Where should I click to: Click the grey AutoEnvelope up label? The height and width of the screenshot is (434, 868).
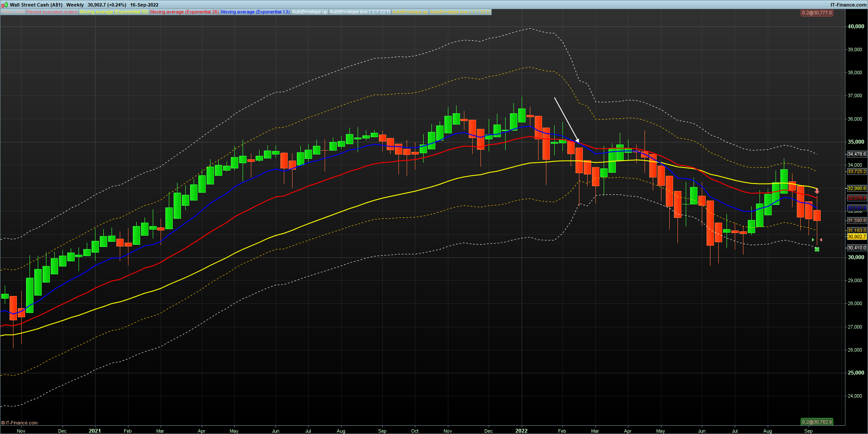[309, 12]
